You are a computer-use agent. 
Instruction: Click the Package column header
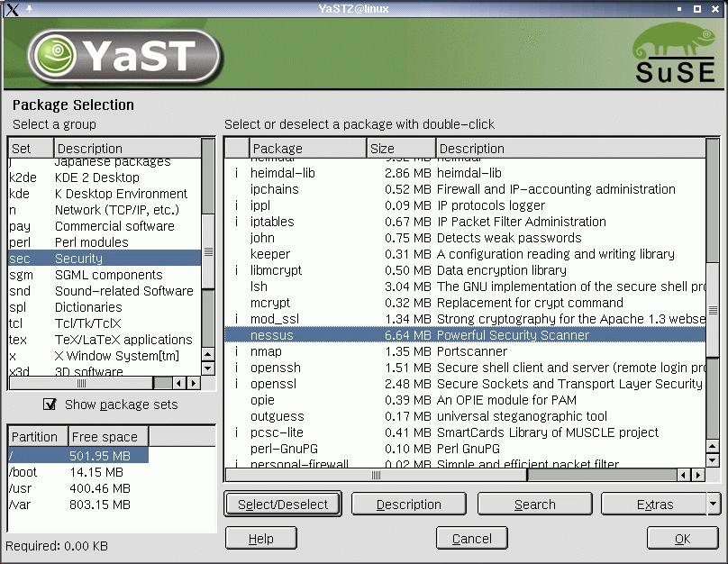(x=306, y=148)
